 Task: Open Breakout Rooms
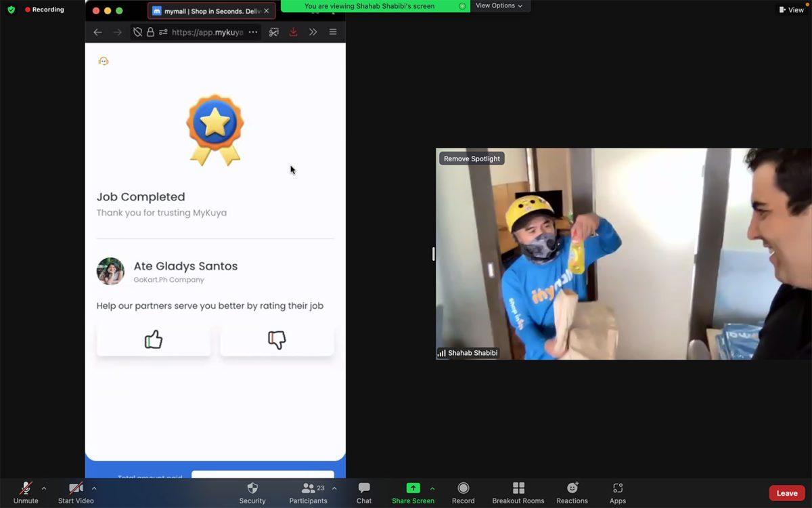[518, 492]
